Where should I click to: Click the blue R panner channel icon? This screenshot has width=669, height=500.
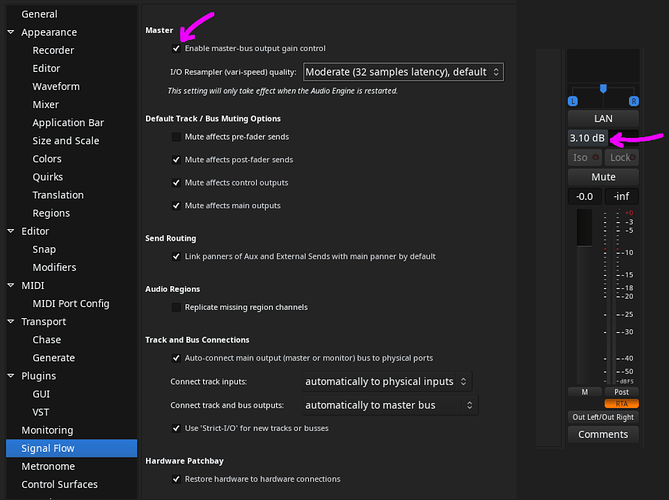coord(634,101)
